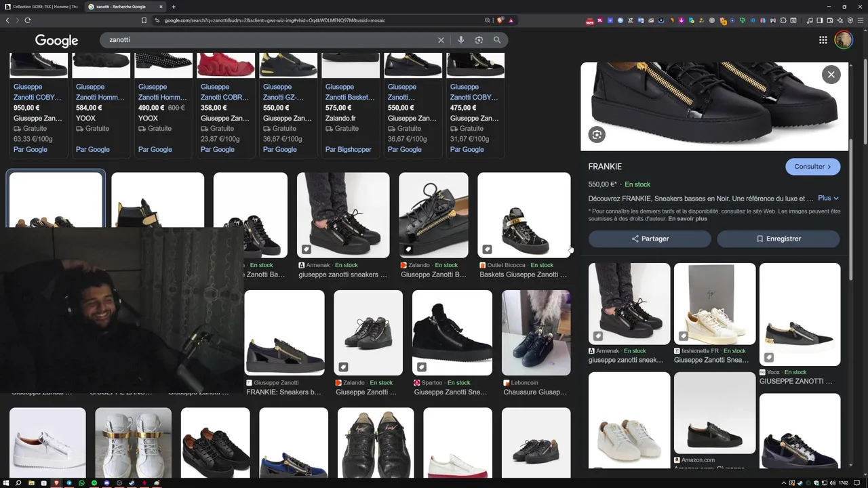868x488 pixels.
Task: Open the Armenak giuseppe zanotti sneakers image
Action: pos(343,216)
